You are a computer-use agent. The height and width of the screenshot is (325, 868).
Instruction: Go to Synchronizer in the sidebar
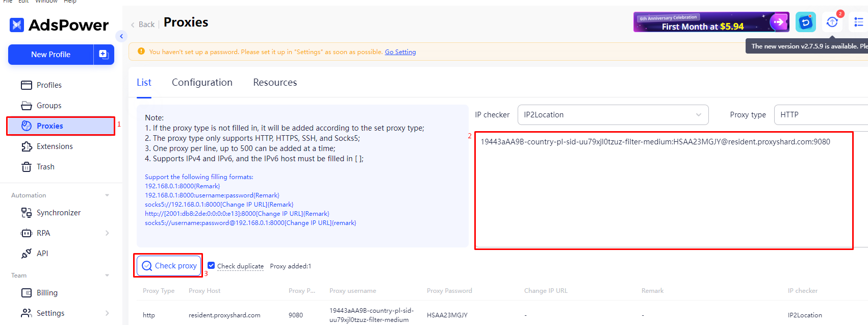58,213
